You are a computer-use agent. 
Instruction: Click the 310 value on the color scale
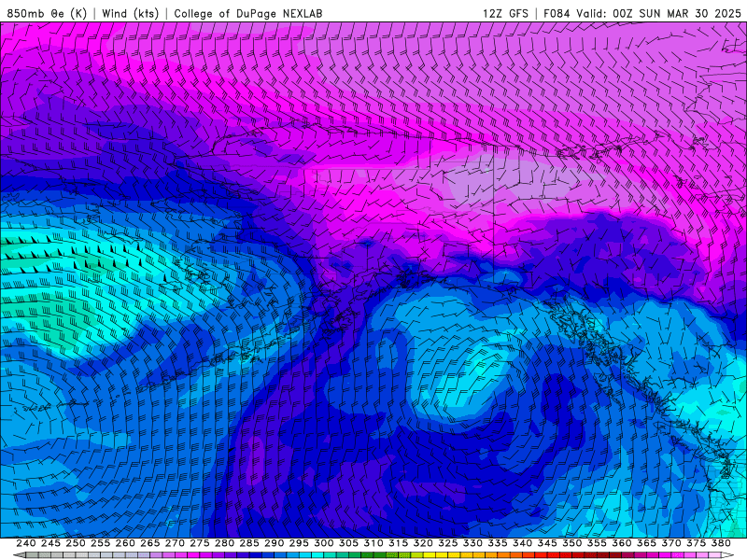click(373, 543)
